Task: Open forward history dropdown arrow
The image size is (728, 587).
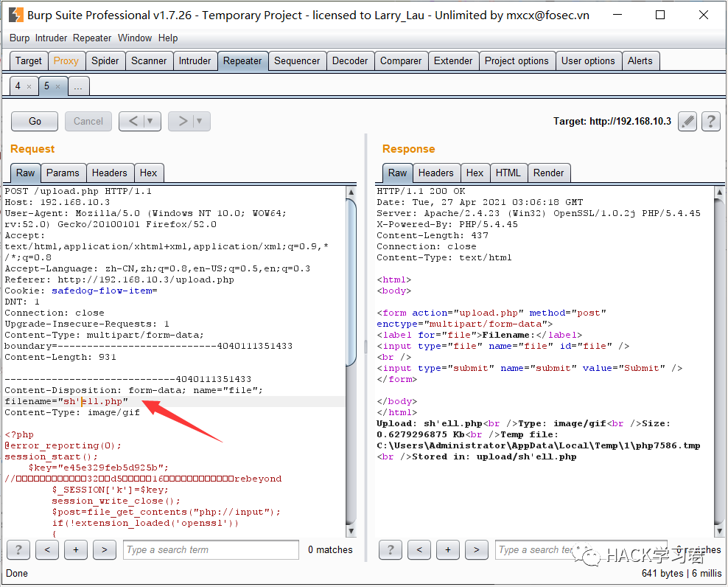Action: [200, 121]
